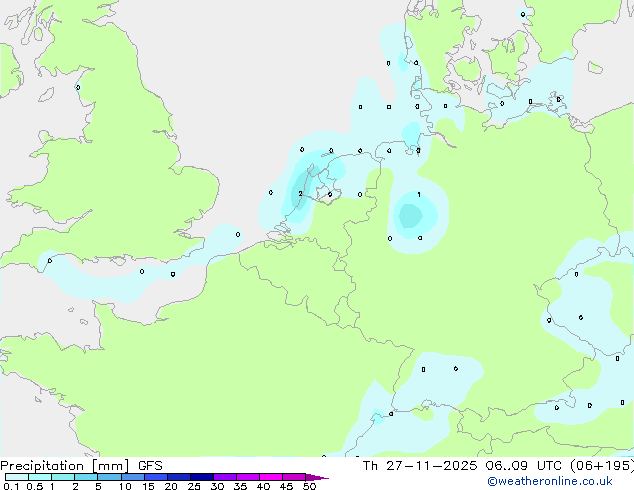634x490 pixels.
Task: Click the 0.5–1 mm legend swatch
Action: pyautogui.click(x=40, y=477)
